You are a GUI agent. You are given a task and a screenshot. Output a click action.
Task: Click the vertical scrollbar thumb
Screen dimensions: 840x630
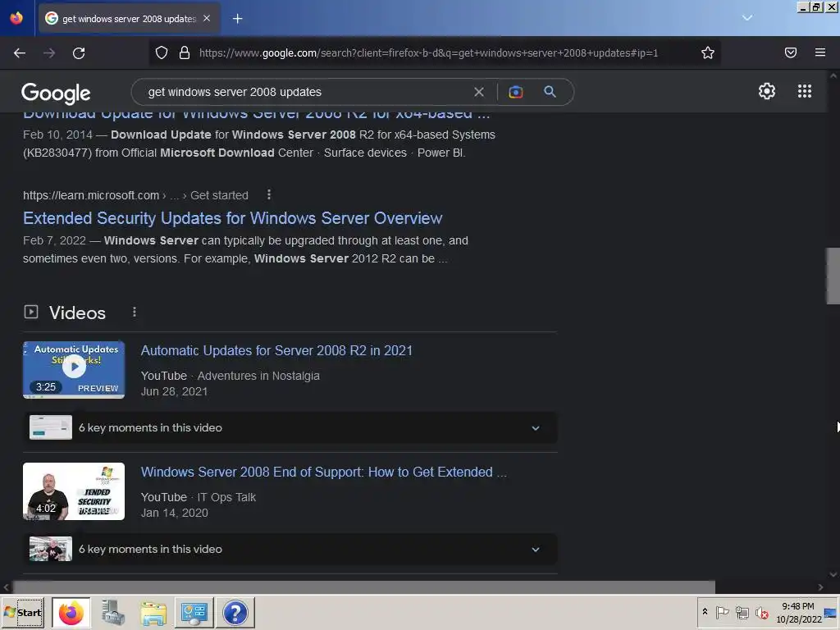tap(833, 276)
